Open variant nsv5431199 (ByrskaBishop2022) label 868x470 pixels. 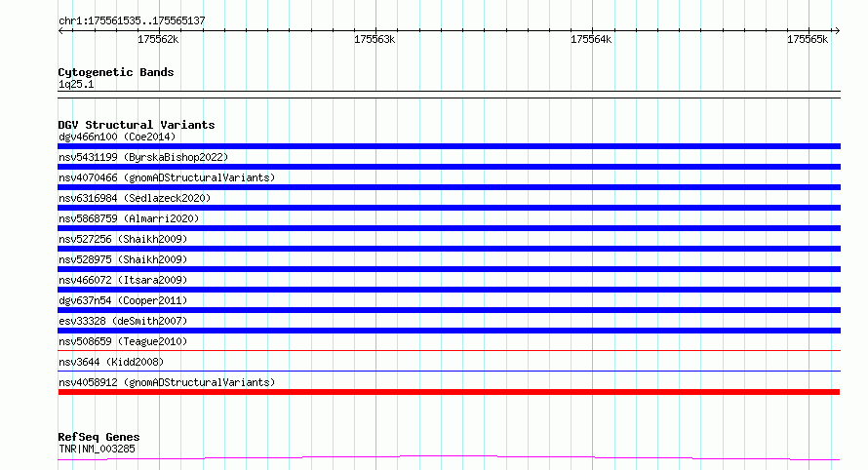pos(143,157)
